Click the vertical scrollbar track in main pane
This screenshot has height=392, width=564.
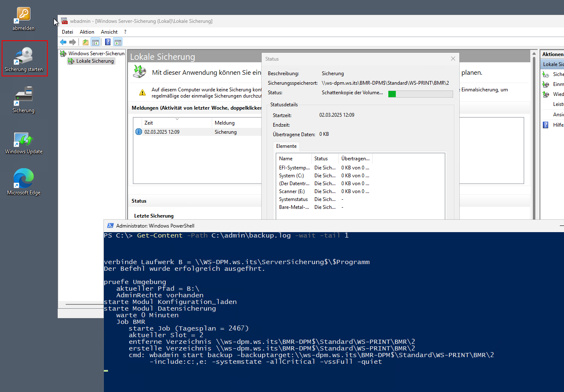534,137
